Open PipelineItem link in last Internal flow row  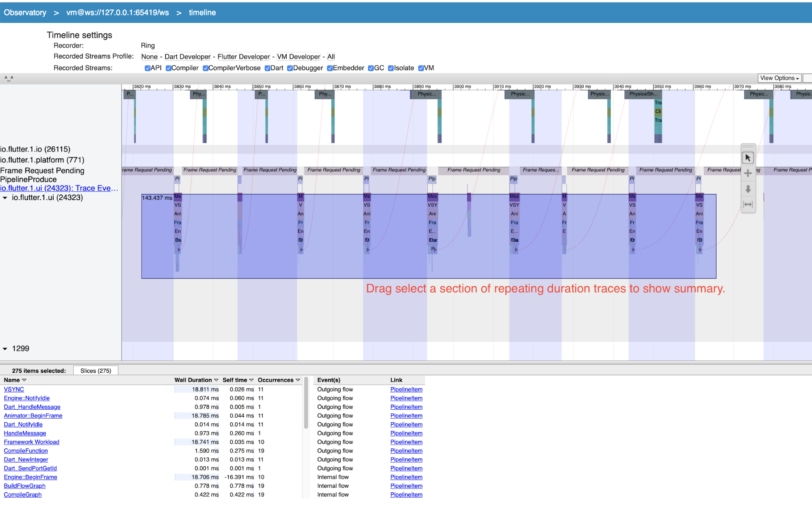click(406, 495)
